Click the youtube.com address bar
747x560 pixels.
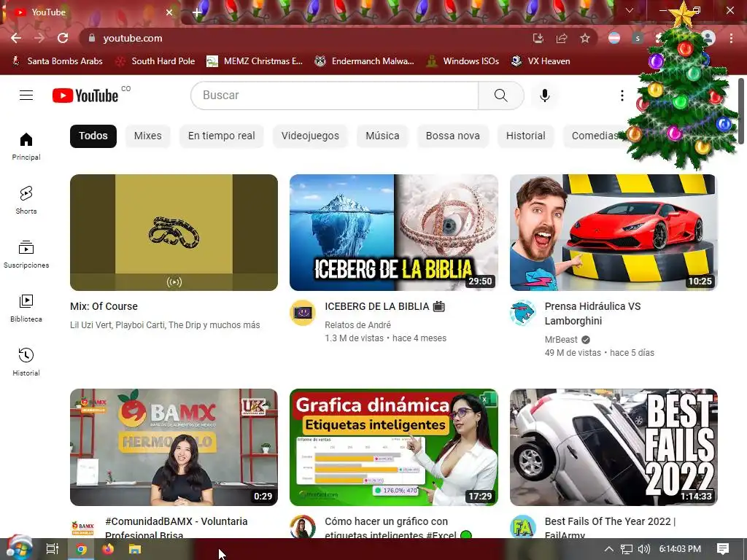click(x=305, y=38)
